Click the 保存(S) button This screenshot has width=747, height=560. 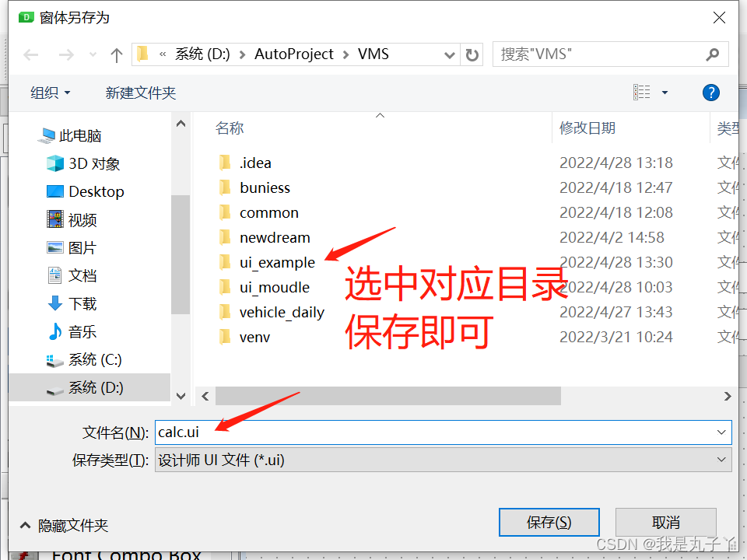549,523
